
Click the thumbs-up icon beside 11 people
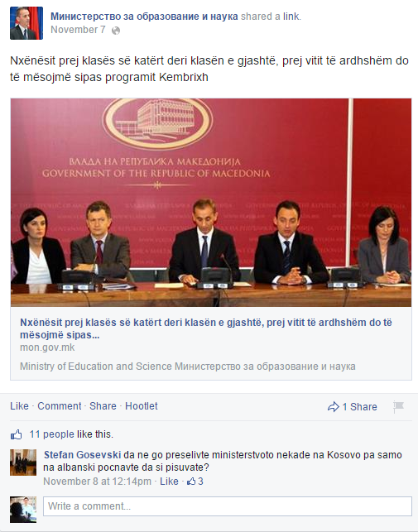[17, 434]
